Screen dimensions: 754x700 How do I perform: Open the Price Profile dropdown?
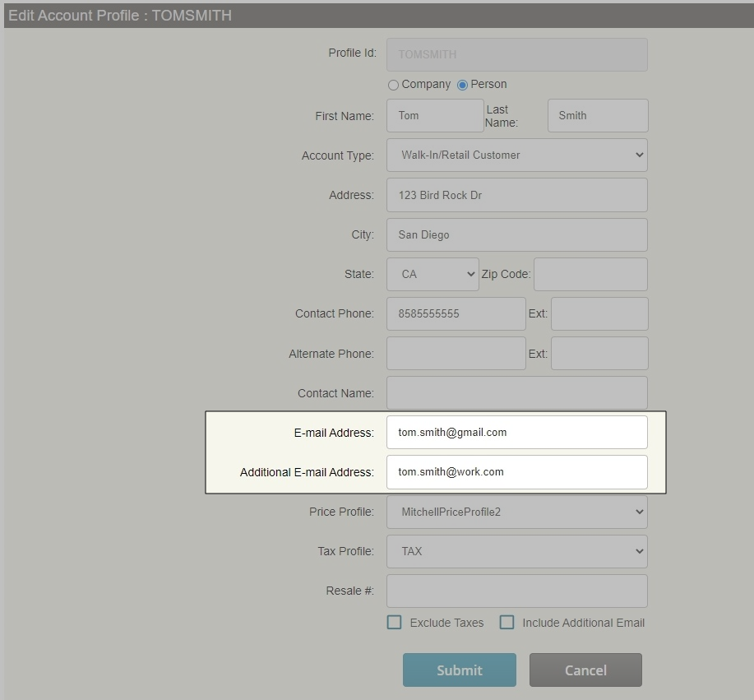[516, 512]
